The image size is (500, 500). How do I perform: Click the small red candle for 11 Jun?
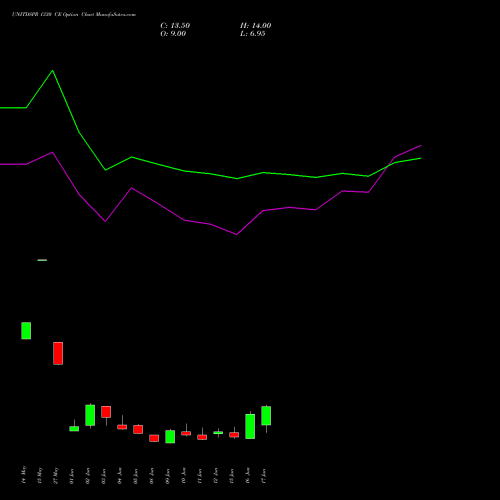202,437
